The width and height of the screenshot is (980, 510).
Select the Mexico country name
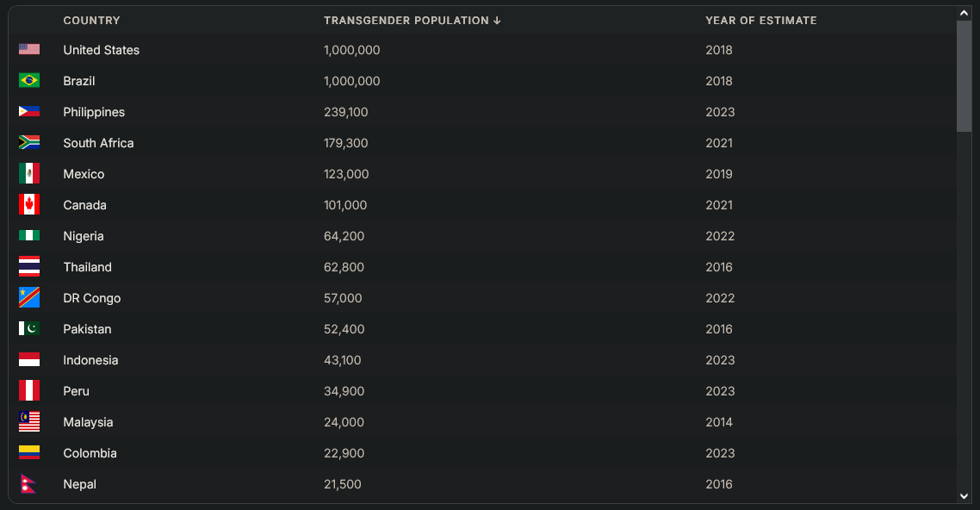pos(84,174)
